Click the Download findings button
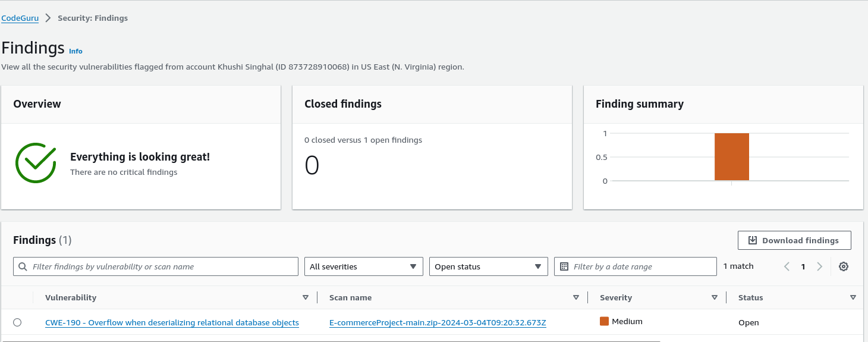868x342 pixels. click(794, 240)
